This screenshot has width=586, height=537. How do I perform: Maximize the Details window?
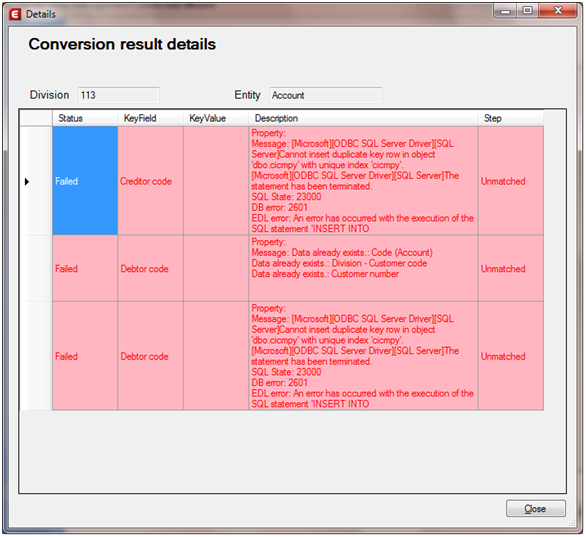(527, 11)
